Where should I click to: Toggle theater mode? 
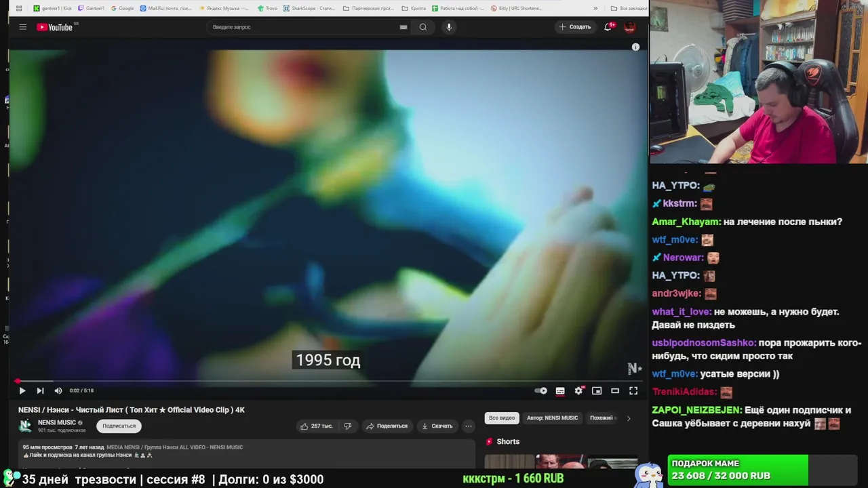[615, 390]
